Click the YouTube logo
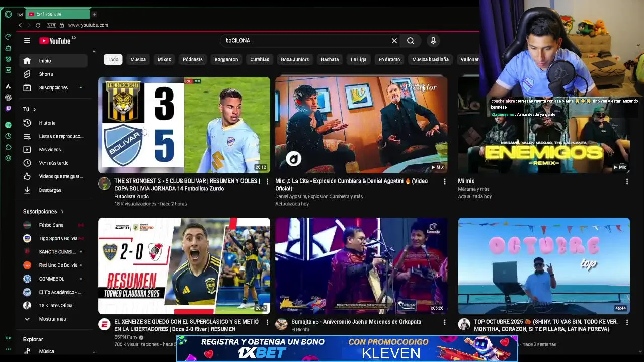 click(55, 41)
